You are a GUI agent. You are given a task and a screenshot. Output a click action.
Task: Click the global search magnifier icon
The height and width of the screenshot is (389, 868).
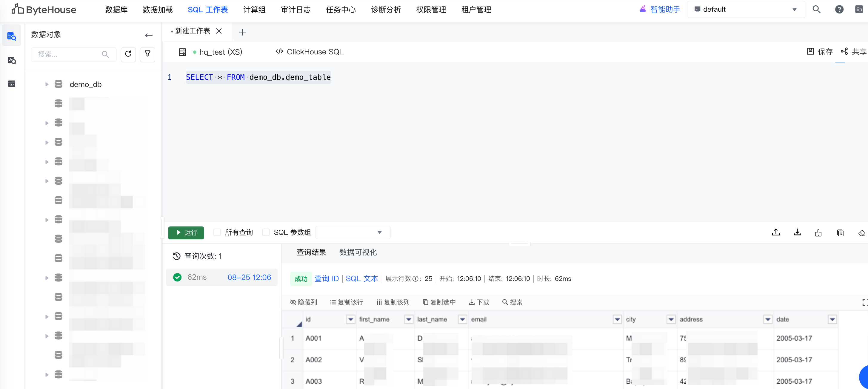coord(816,10)
